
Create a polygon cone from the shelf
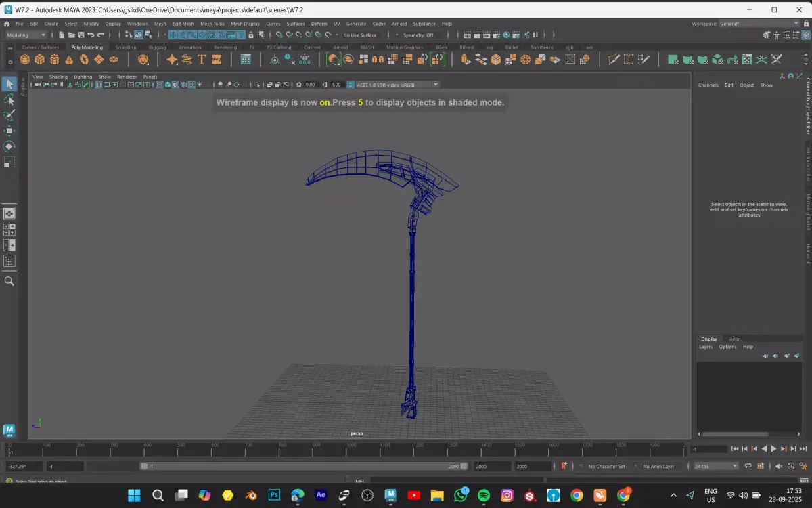tap(69, 60)
